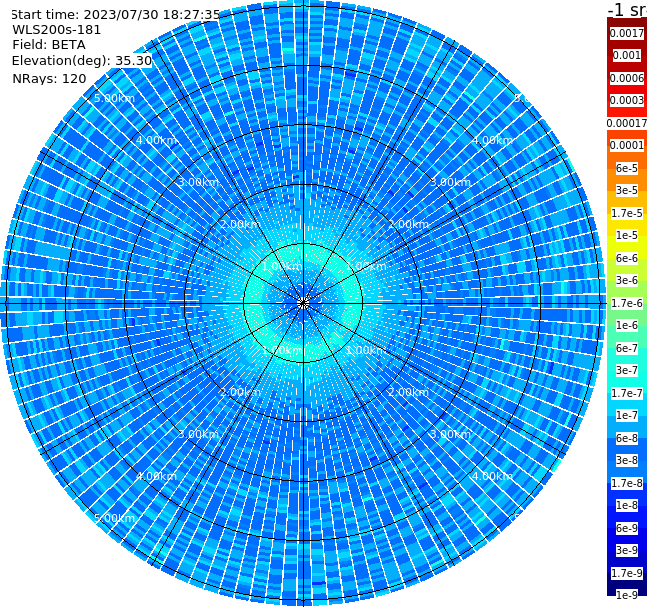Pick the deep blue 1e-8 colorbar band

[x=627, y=505]
